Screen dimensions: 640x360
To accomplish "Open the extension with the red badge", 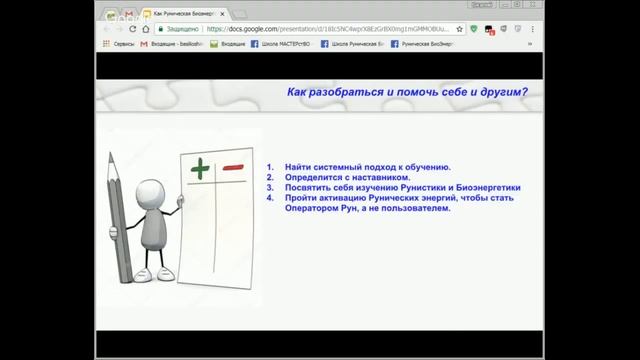I will click(x=489, y=30).
